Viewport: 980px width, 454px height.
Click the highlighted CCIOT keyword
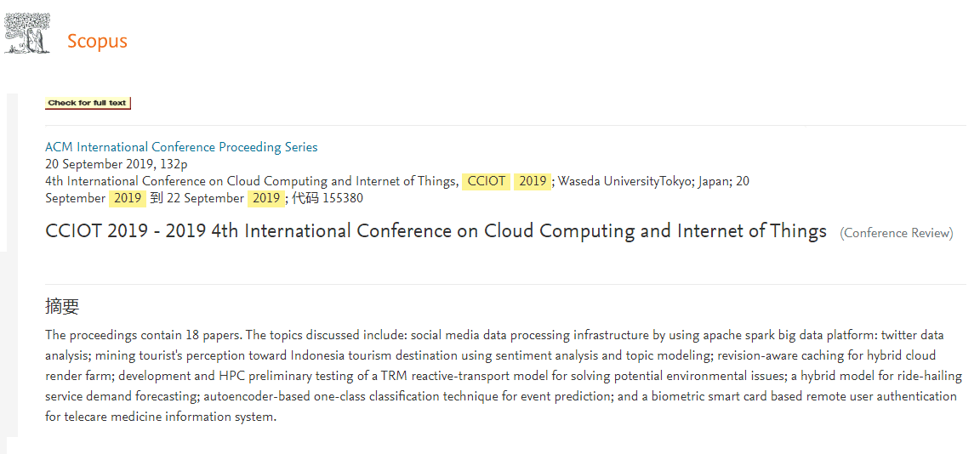pyautogui.click(x=487, y=181)
